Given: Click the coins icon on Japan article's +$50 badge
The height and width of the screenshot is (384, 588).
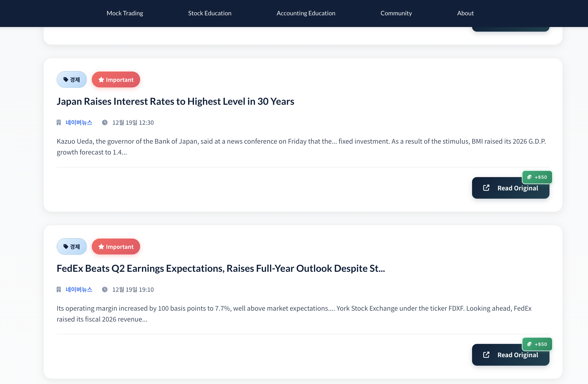Looking at the screenshot, I should [529, 177].
